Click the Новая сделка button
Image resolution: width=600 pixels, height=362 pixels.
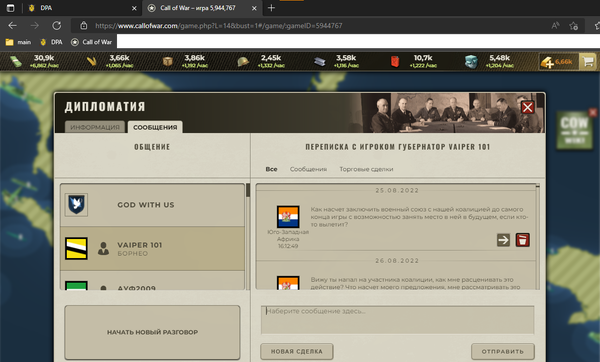pos(297,351)
